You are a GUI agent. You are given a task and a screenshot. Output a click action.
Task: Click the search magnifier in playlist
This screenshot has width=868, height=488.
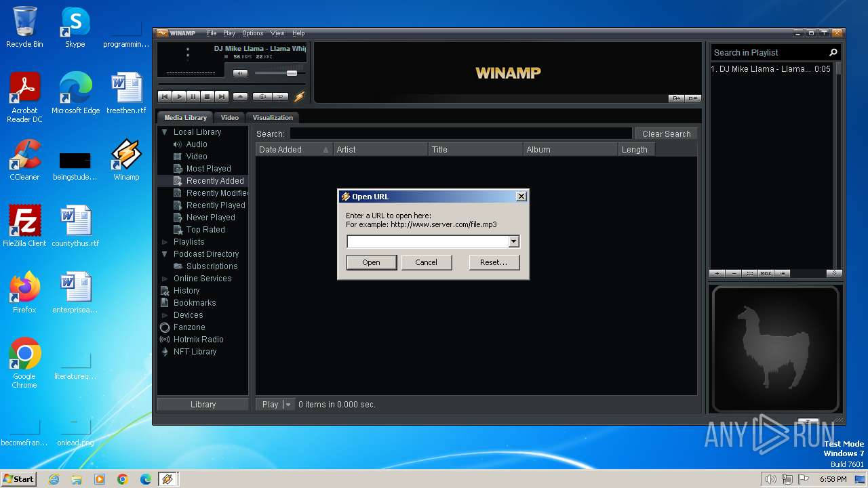pyautogui.click(x=833, y=52)
